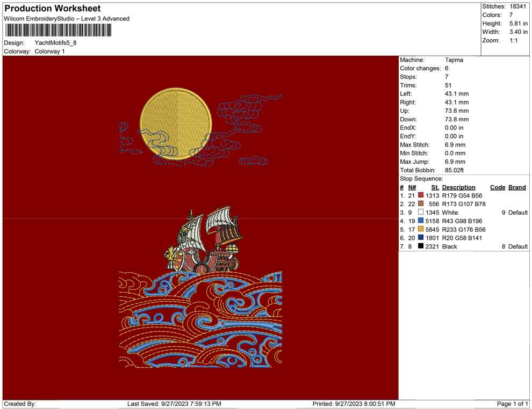
Task: Click the ship in the design preview
Action: (x=204, y=242)
